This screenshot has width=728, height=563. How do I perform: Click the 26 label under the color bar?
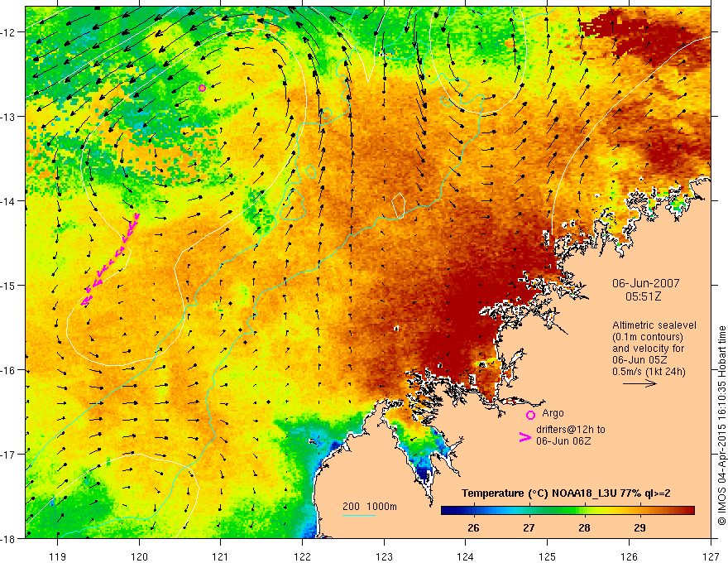point(473,528)
